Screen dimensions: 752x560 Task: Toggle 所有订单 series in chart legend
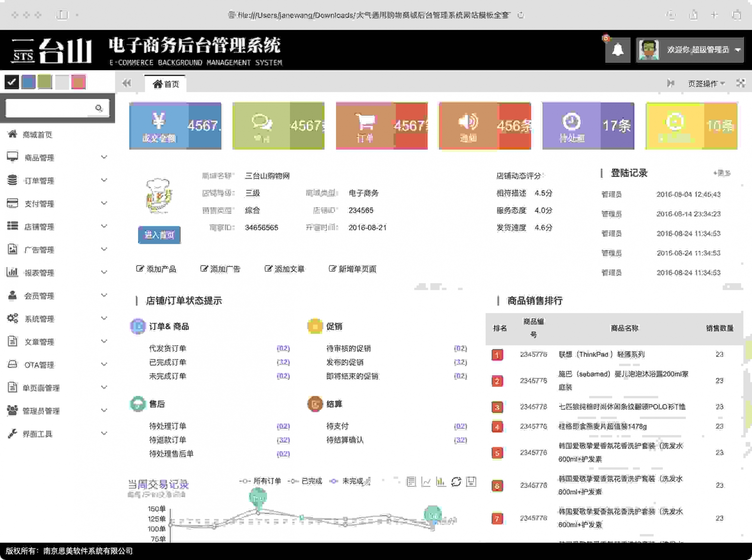pyautogui.click(x=260, y=481)
